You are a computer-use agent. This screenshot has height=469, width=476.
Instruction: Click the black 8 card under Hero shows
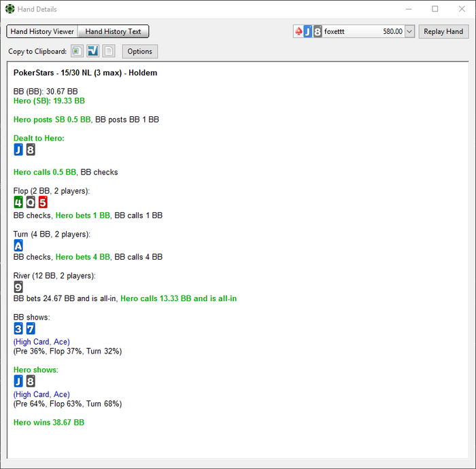31,381
